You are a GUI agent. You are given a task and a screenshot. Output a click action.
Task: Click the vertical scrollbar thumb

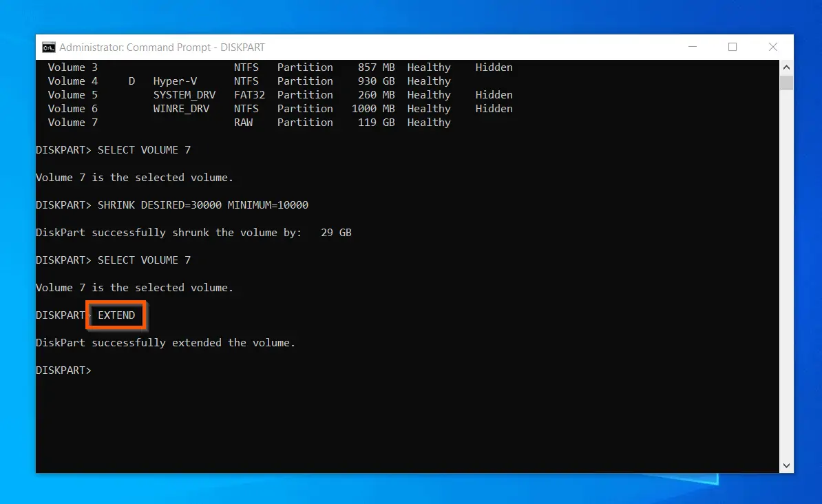click(786, 83)
